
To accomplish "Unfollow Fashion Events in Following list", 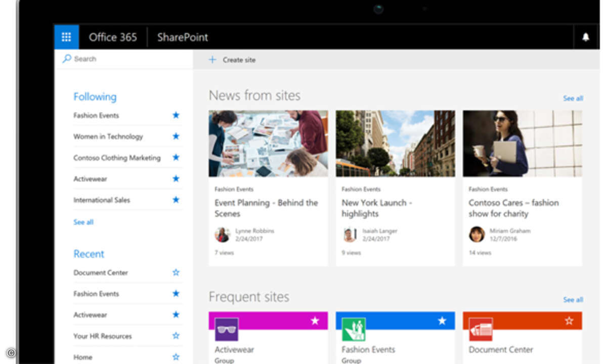I will click(x=176, y=115).
